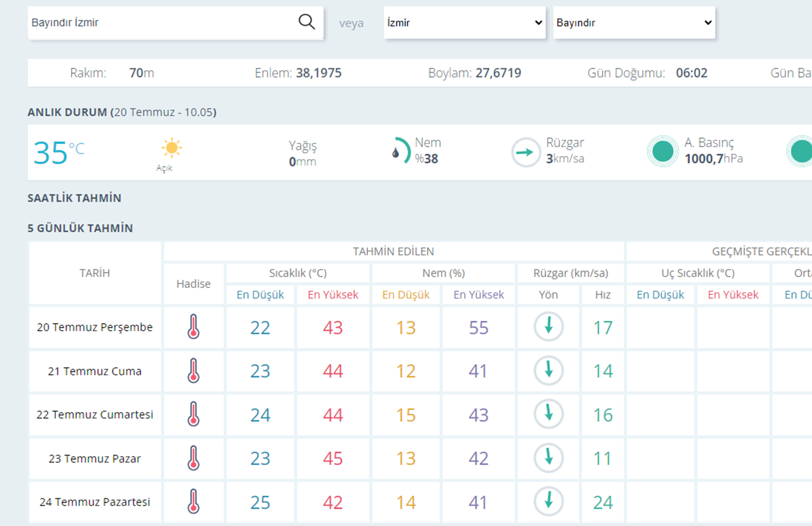This screenshot has height=526, width=812.
Task: Click the Rüzgar 3km/sa value
Action: pyautogui.click(x=565, y=158)
